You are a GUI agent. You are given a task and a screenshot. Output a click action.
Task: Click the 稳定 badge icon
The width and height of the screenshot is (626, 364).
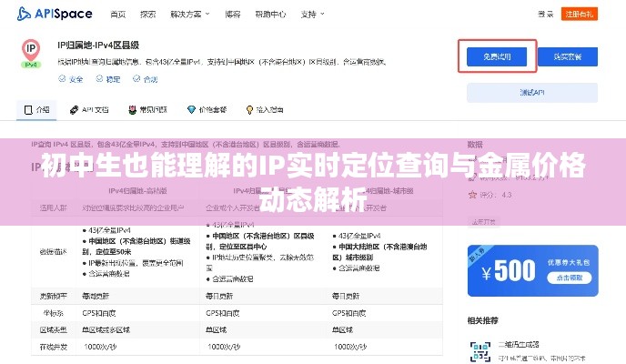click(99, 79)
